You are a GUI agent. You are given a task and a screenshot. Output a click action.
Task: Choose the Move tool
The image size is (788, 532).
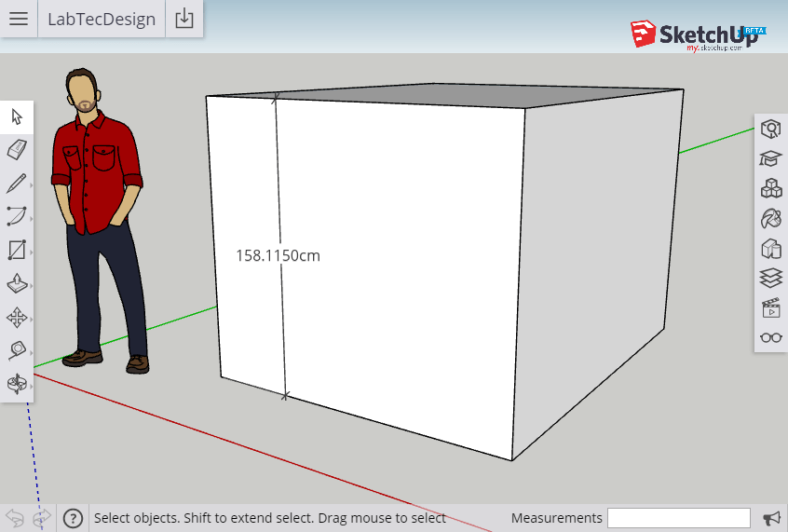click(17, 318)
